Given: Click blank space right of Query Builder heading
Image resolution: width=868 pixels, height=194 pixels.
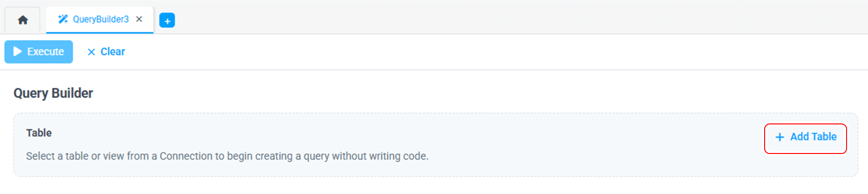Looking at the screenshot, I should [429, 93].
